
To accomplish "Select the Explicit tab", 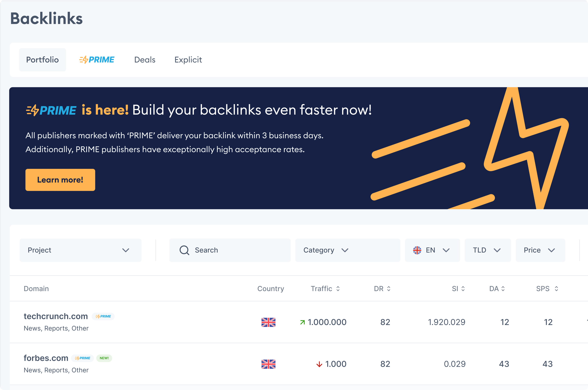I will (188, 60).
